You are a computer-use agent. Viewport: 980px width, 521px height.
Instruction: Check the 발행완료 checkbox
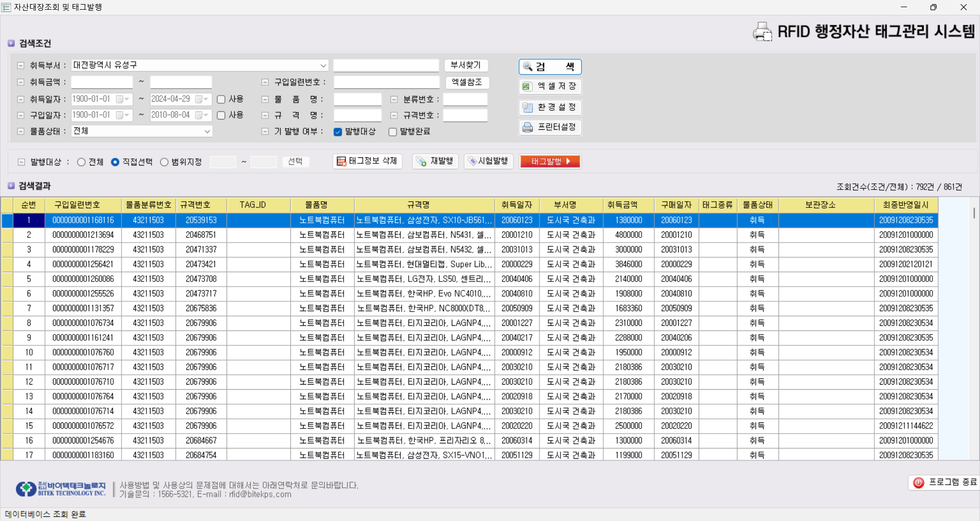click(393, 132)
